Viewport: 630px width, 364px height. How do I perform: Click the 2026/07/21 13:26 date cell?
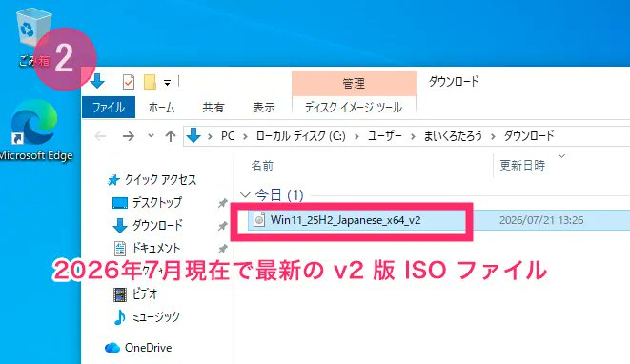pyautogui.click(x=541, y=220)
